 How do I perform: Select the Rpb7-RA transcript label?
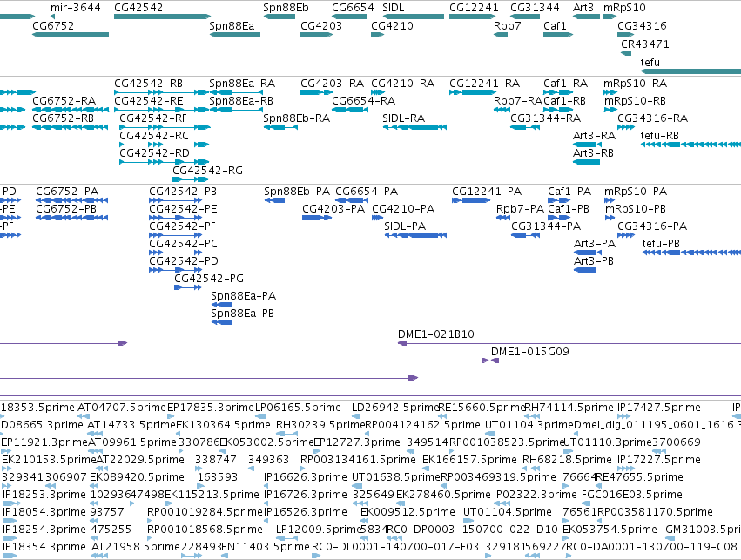click(x=518, y=101)
